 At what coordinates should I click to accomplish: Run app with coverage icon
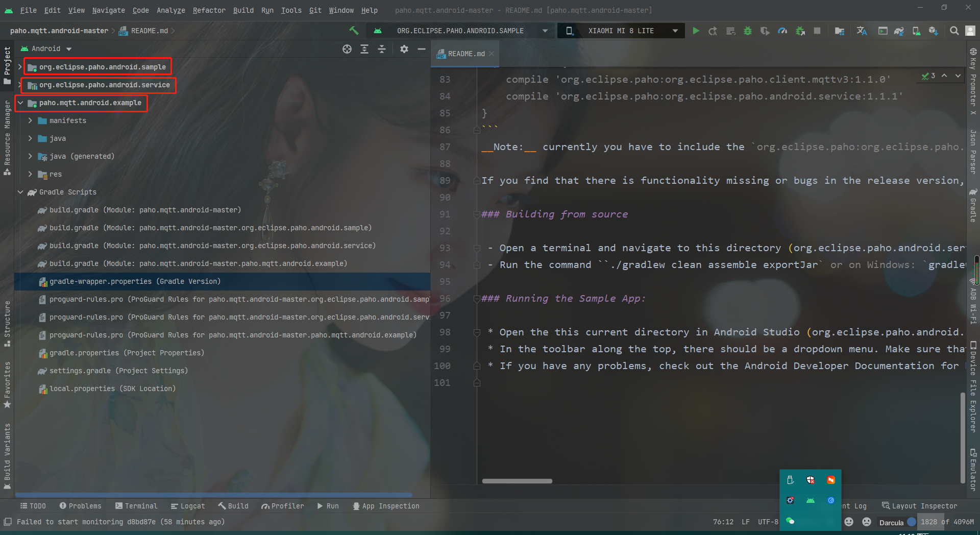(x=765, y=31)
